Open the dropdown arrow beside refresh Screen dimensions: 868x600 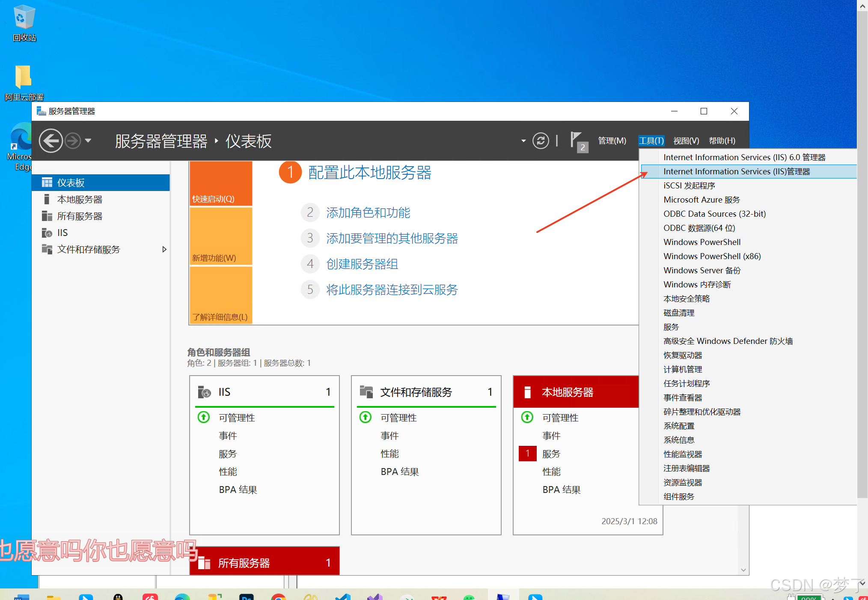[x=523, y=140]
